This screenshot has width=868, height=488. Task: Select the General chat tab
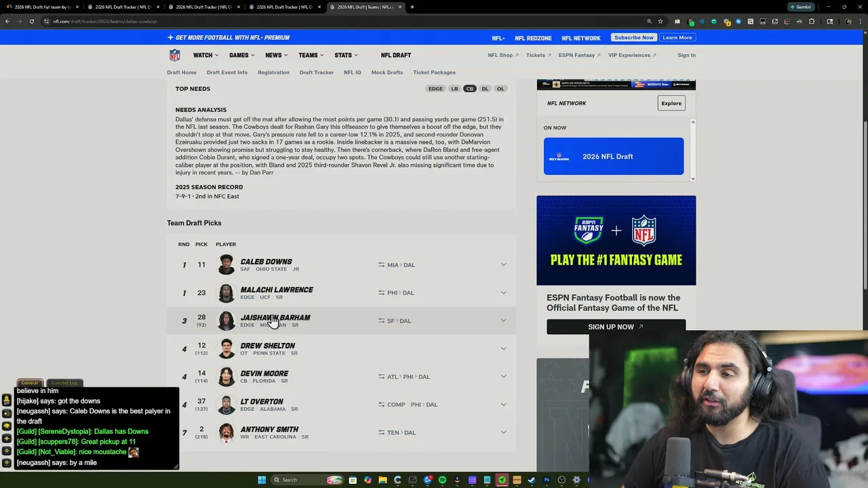(30, 383)
